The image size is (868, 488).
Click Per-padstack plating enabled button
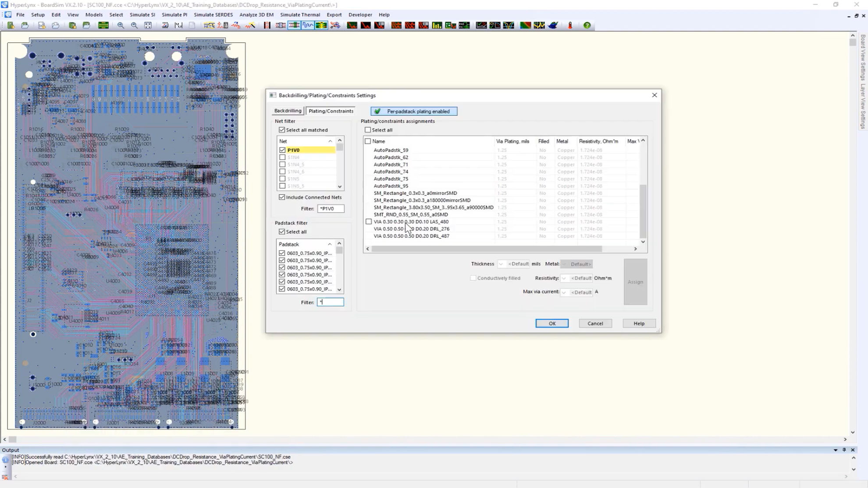tap(414, 111)
